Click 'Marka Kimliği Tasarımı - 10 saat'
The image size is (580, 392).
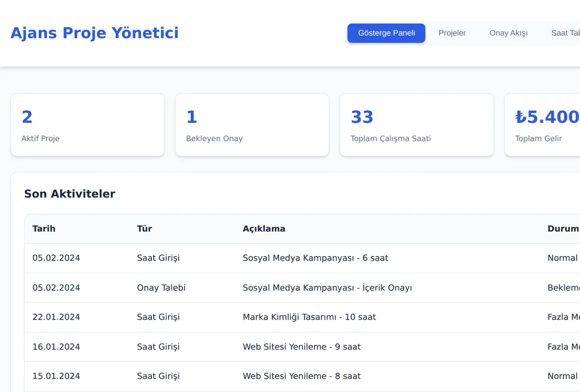pyautogui.click(x=309, y=317)
